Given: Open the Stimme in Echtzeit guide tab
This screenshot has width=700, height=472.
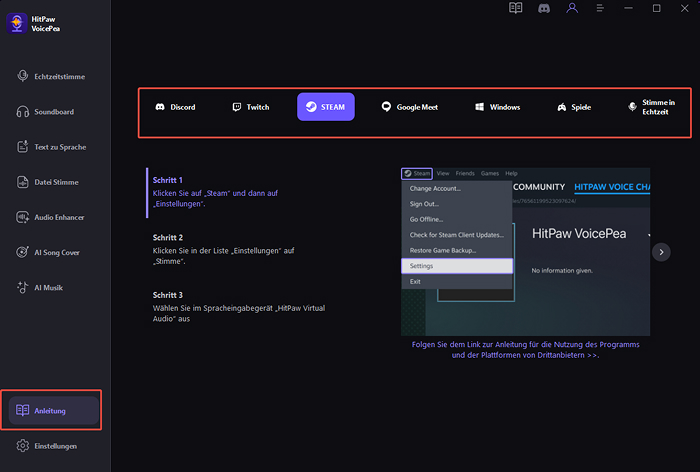Looking at the screenshot, I should (651, 107).
